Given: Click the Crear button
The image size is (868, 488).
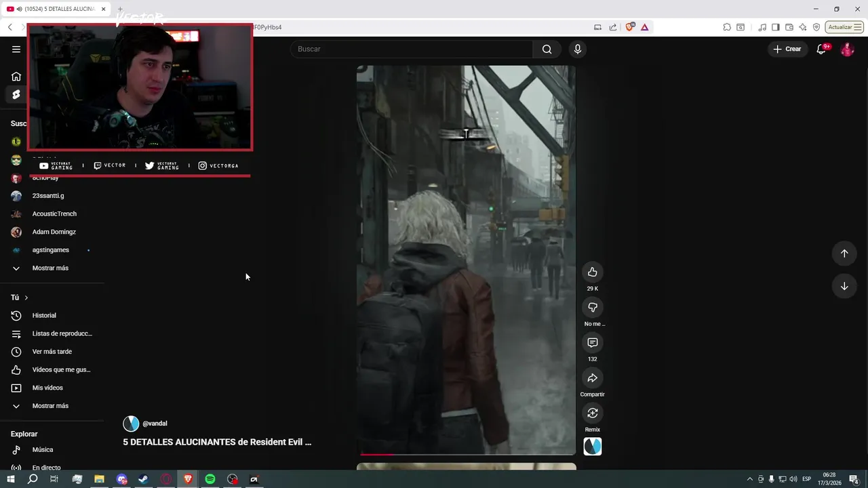Looking at the screenshot, I should click(787, 49).
